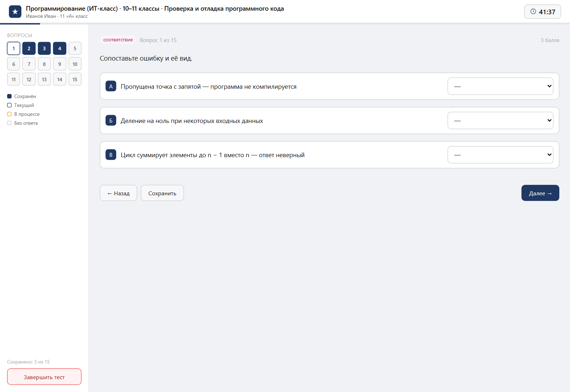The width and height of the screenshot is (570, 392).
Task: Proceed with the Далее button
Action: pos(540,193)
